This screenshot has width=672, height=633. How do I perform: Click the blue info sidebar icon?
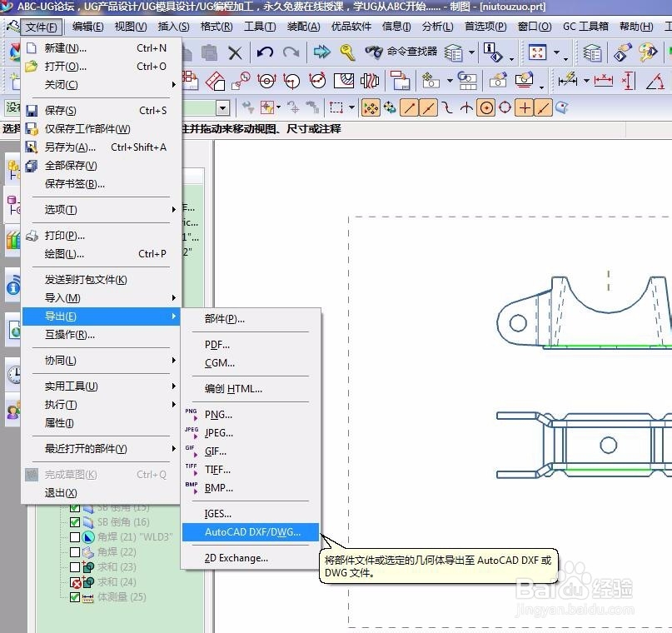[13, 287]
